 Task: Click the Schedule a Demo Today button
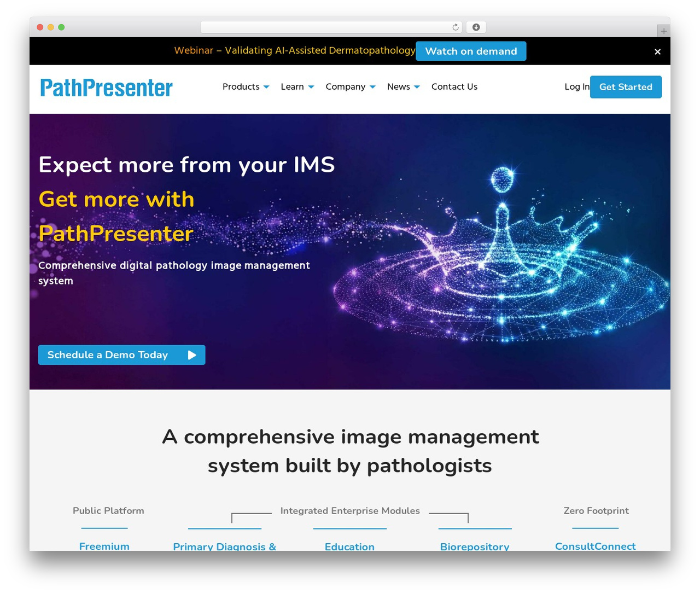(x=122, y=355)
